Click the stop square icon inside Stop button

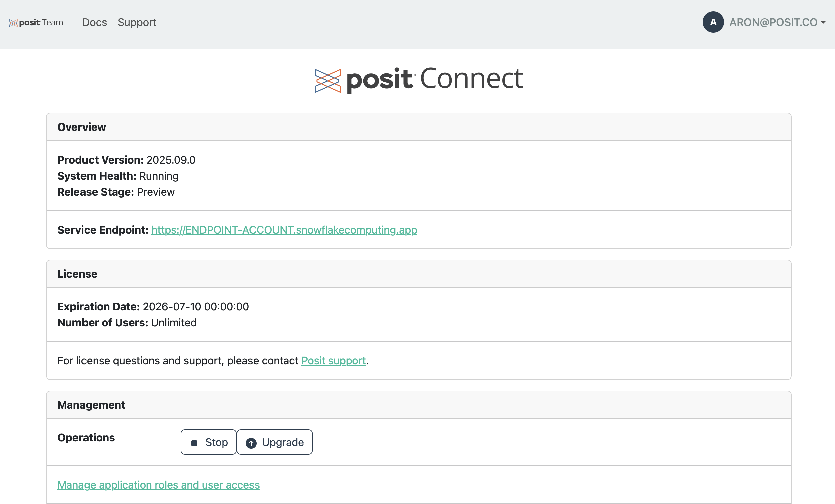click(194, 442)
